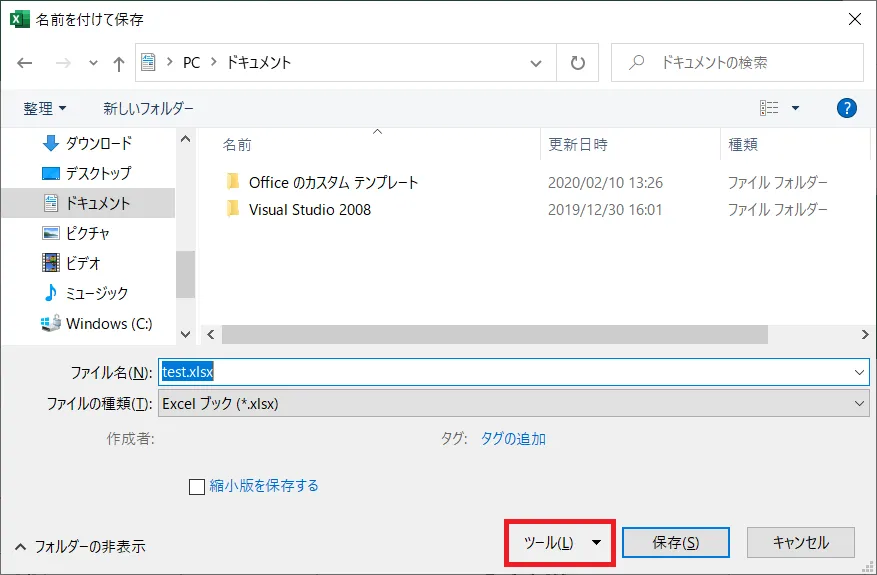Sort by 名前 column header
Screen dimensions: 877x575
point(237,145)
